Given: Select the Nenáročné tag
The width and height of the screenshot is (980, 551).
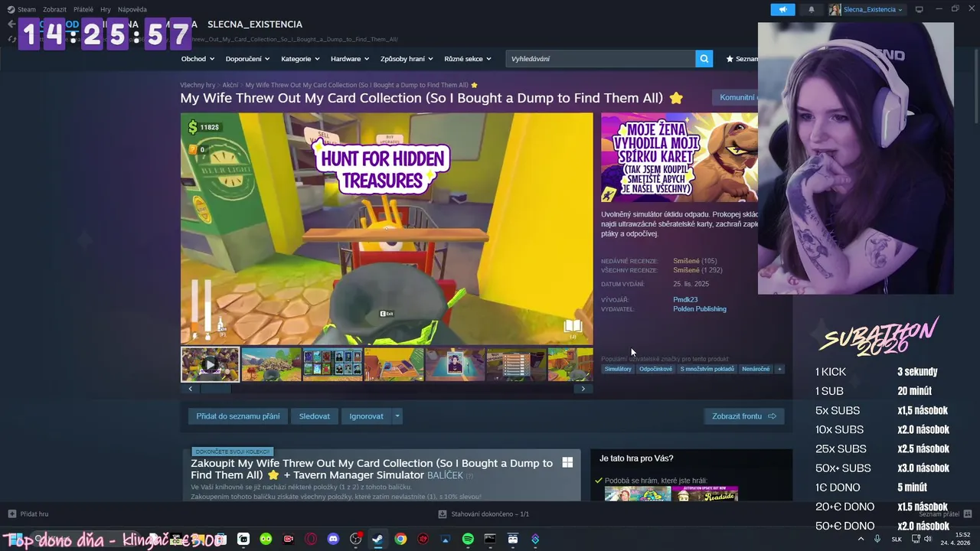Looking at the screenshot, I should pyautogui.click(x=756, y=369).
